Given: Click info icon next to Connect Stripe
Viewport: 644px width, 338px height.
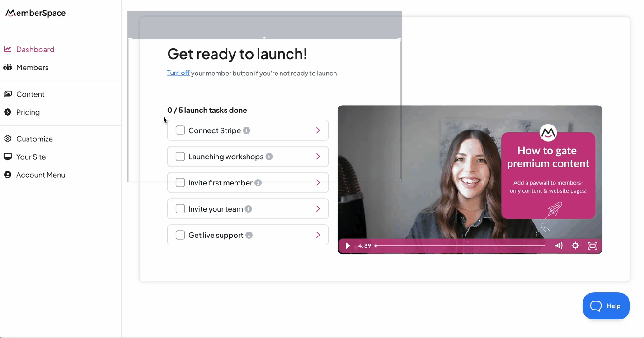Looking at the screenshot, I should click(x=246, y=130).
